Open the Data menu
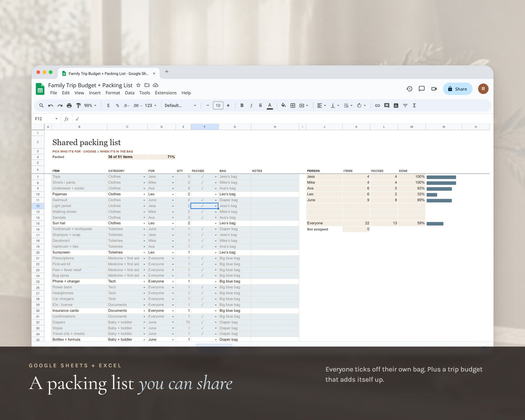 point(129,93)
